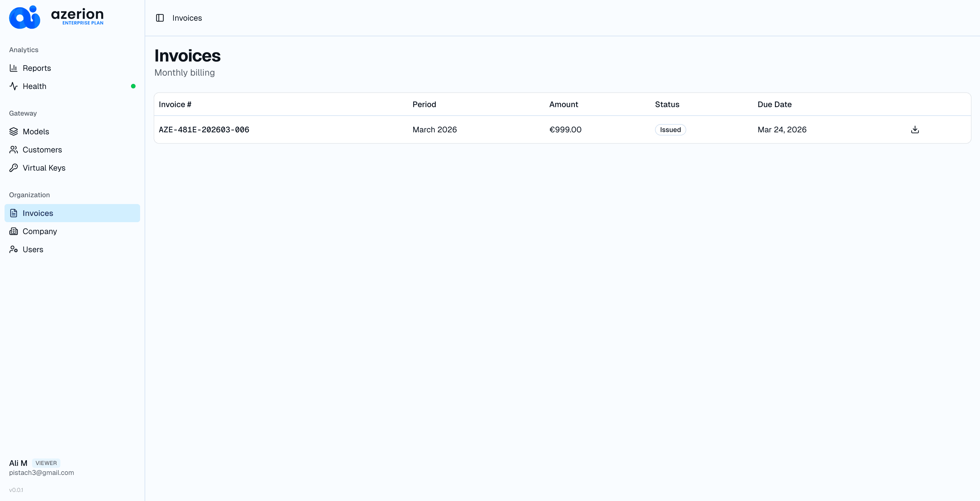Click the Virtual Keys key icon
980x501 pixels.
coord(14,168)
